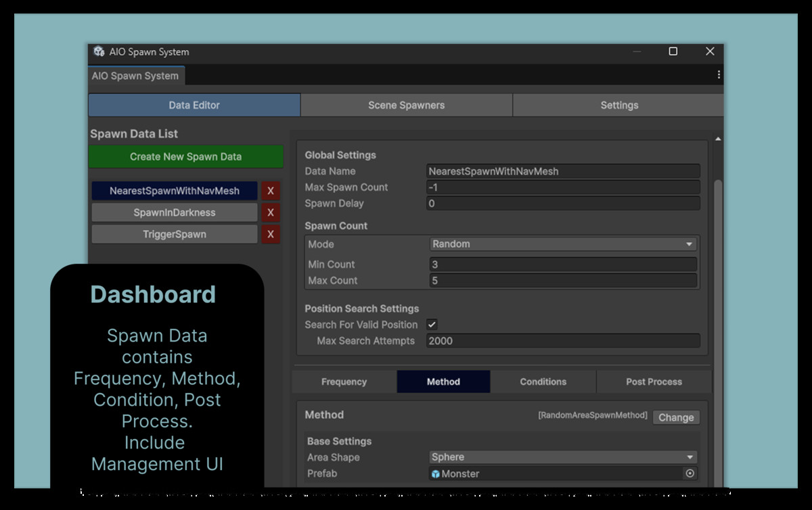Viewport: 812px width, 510px height.
Task: Switch to the Data Editor tab
Action: point(194,105)
